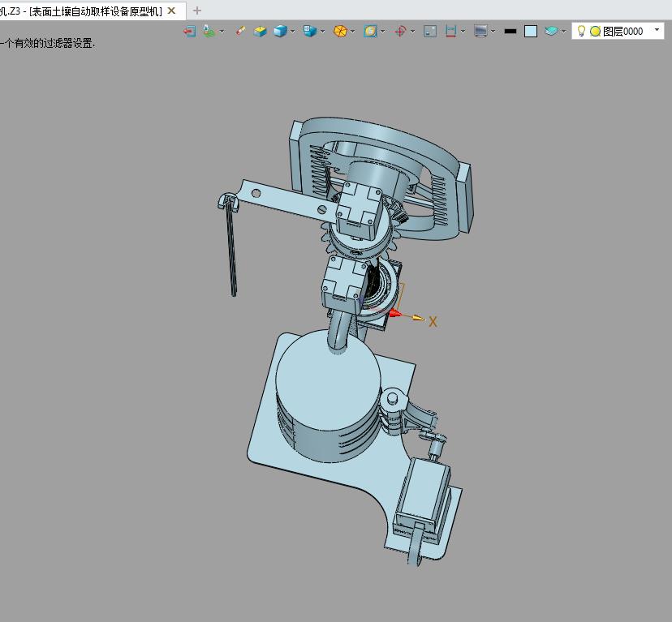Click the zoom window magnifier icon
Viewport: 672px width, 622px height.
pyautogui.click(x=370, y=32)
